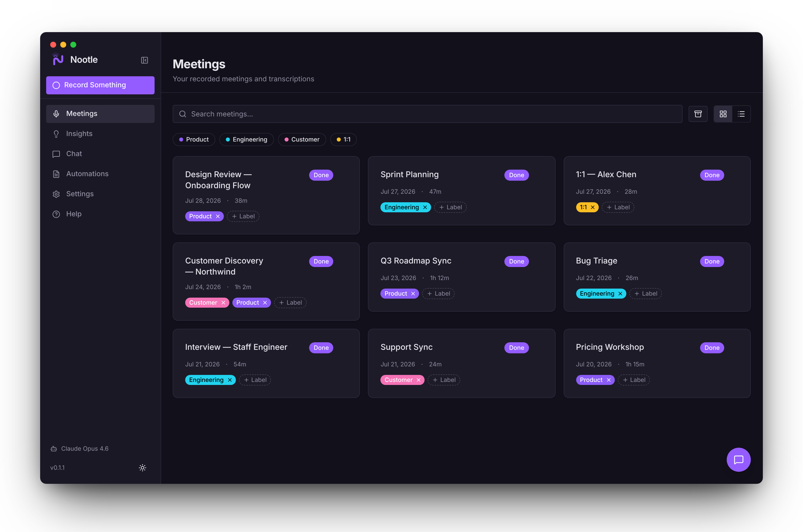
Task: Open Settings in sidebar
Action: 100,194
